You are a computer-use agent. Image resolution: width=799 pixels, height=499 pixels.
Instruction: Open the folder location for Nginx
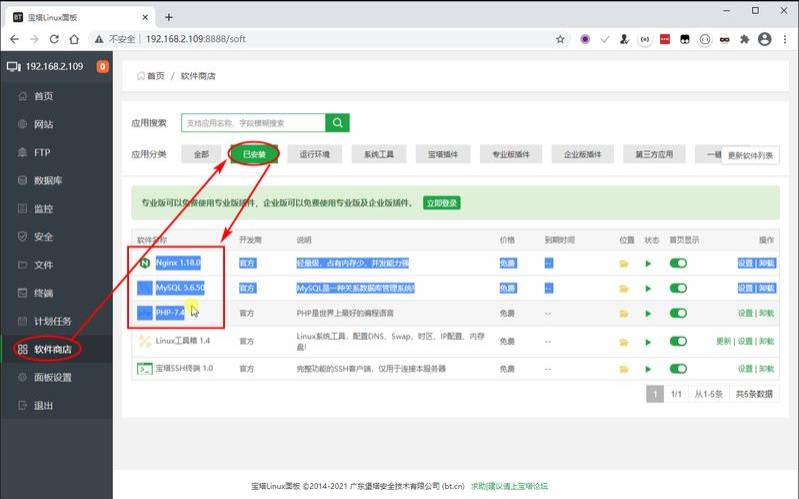pyautogui.click(x=624, y=264)
